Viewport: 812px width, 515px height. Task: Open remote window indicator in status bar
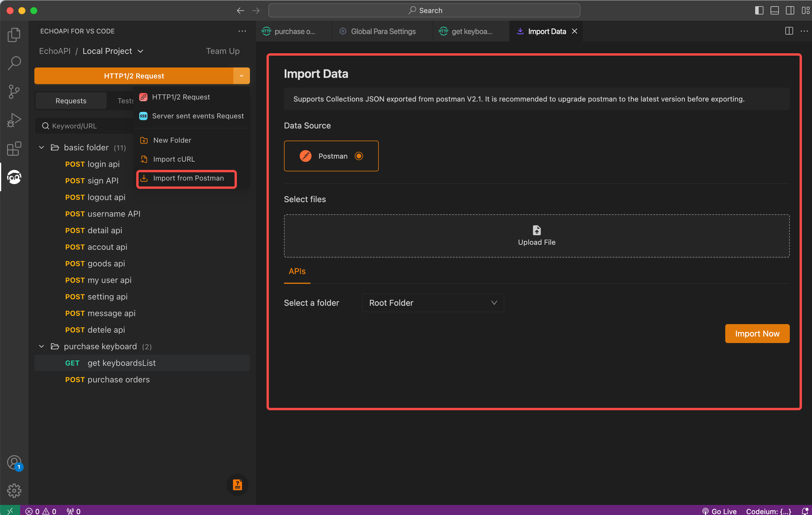click(x=10, y=511)
